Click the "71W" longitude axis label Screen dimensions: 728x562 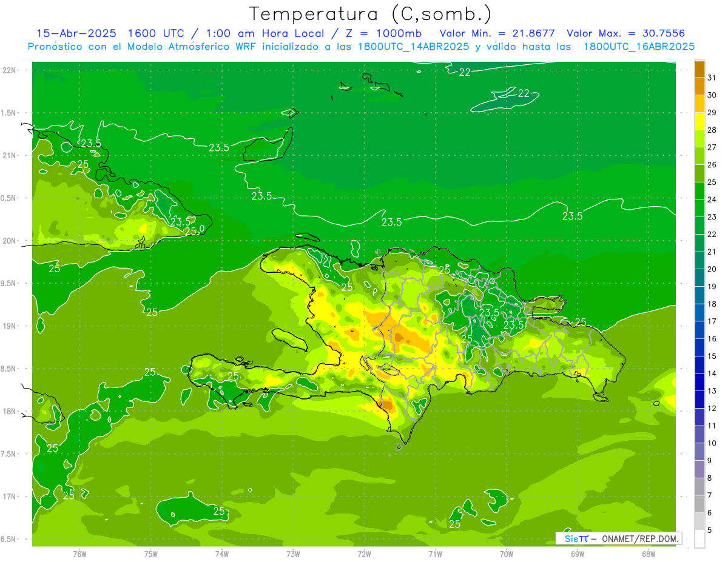click(x=435, y=554)
